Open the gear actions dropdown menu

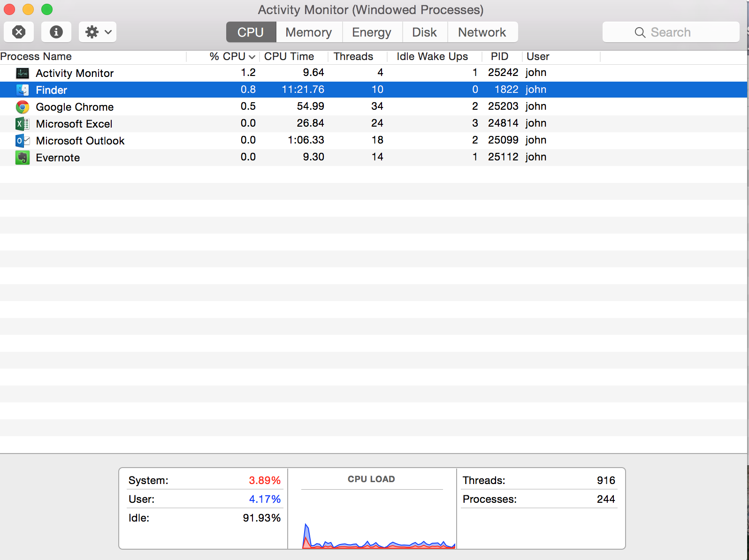click(98, 32)
